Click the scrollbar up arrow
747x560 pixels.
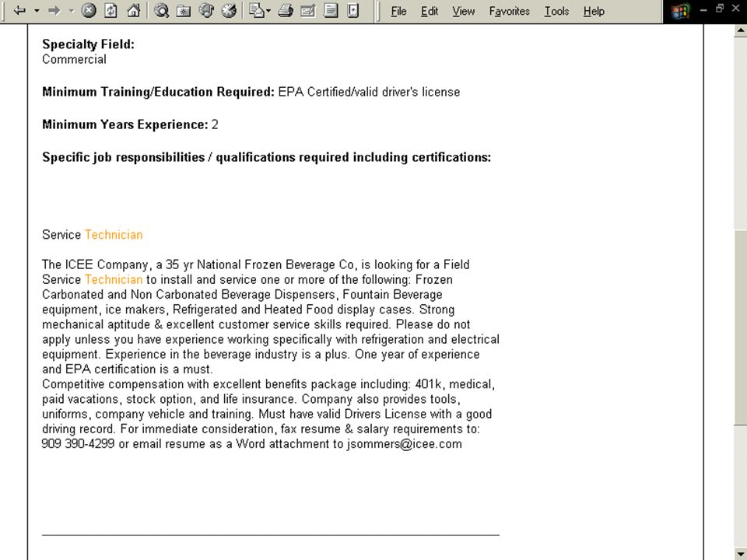(x=740, y=30)
